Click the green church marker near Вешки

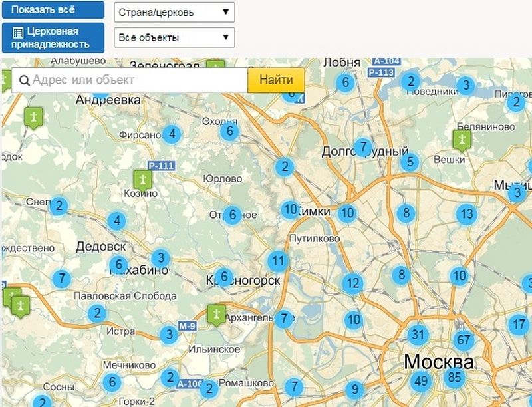pos(461,138)
